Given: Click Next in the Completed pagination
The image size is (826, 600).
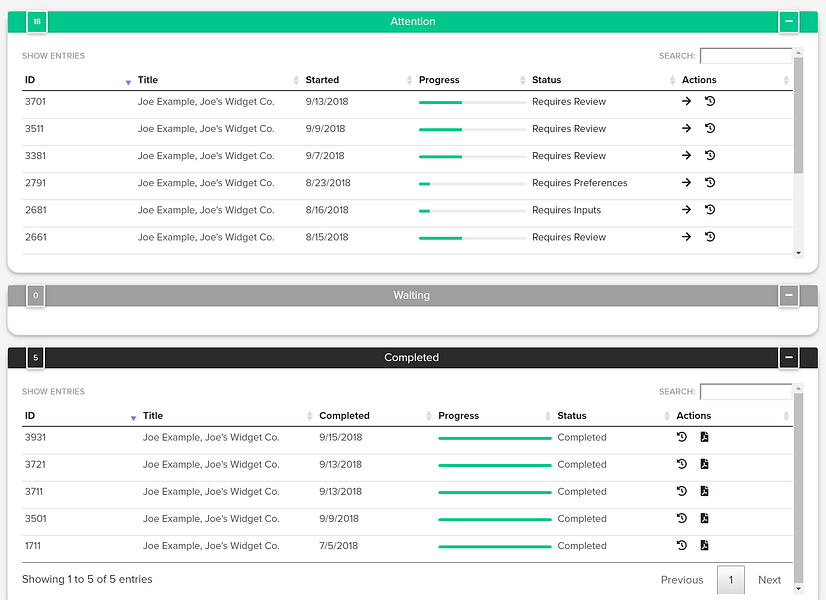Looking at the screenshot, I should tap(770, 580).
